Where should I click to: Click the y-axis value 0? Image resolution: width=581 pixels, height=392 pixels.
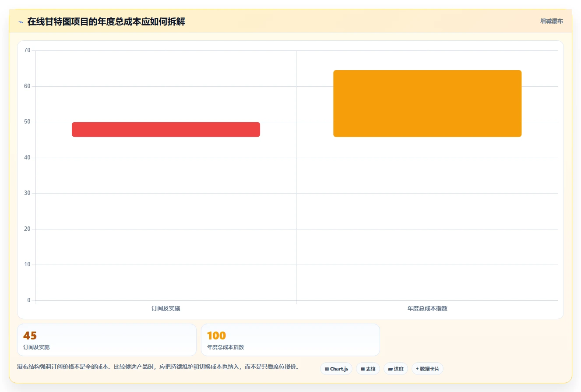coord(29,300)
